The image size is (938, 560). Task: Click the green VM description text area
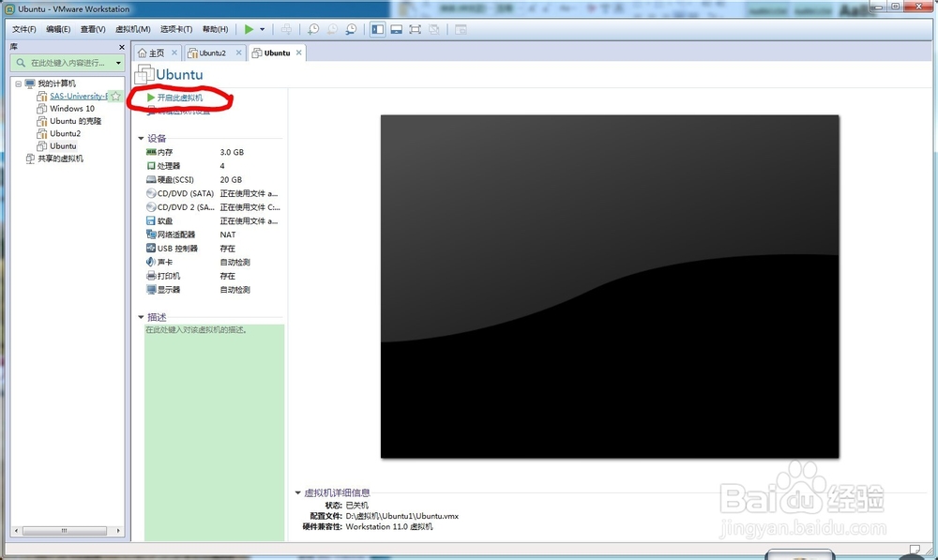coord(214,432)
